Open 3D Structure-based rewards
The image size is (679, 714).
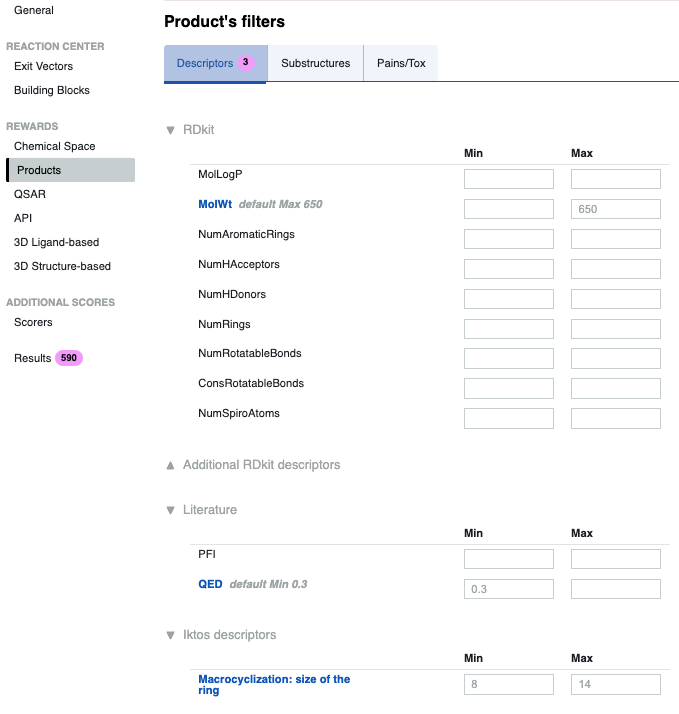(x=62, y=266)
